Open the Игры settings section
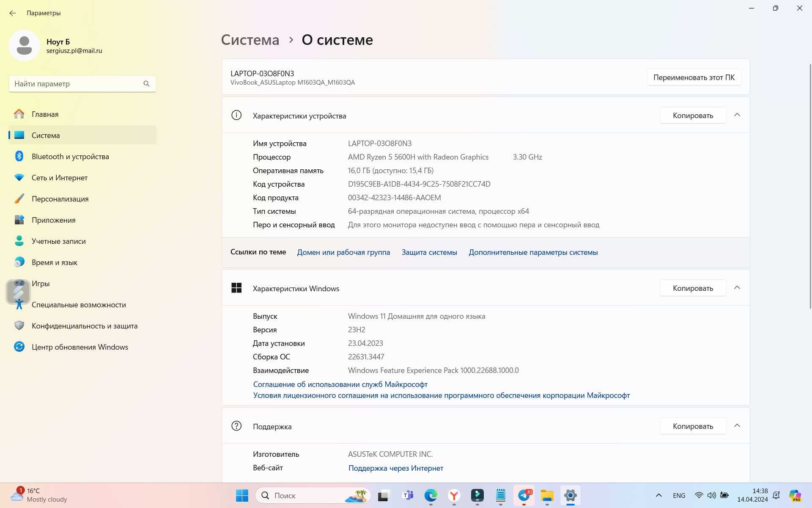This screenshot has height=508, width=812. coord(82,283)
